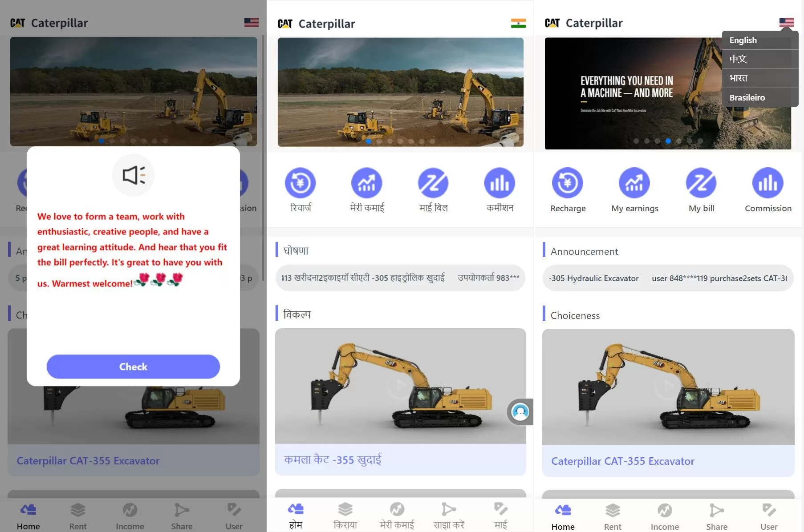Tap the मेरी कमाई circular icon
Viewport: 804px width, 532px height.
click(x=366, y=183)
